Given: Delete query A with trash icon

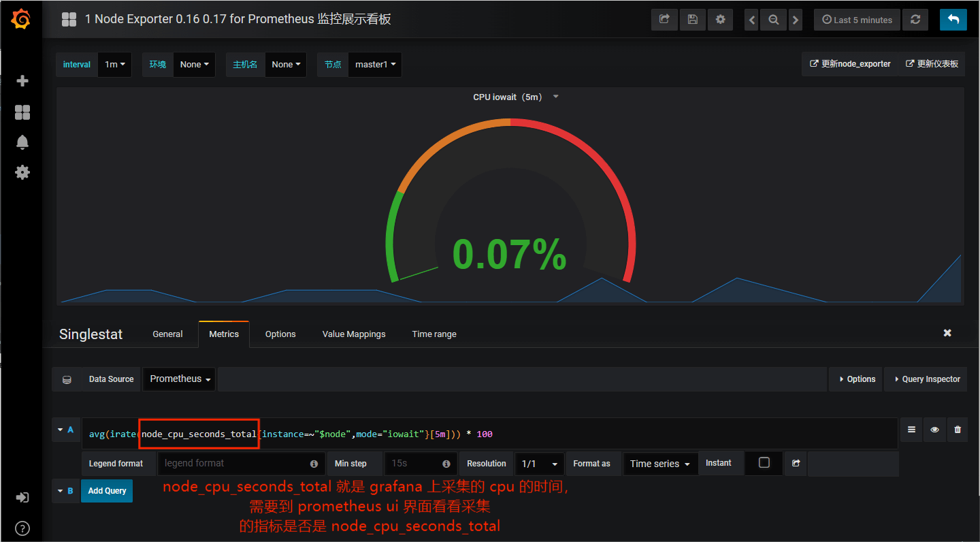Looking at the screenshot, I should tap(958, 430).
